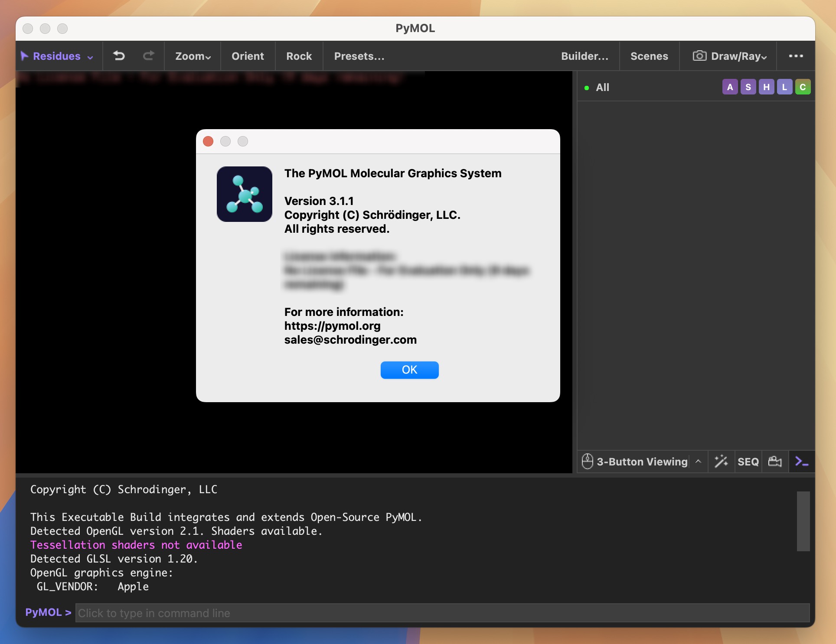The width and height of the screenshot is (836, 644).
Task: Click the H (Hide) button for All
Action: tap(767, 87)
